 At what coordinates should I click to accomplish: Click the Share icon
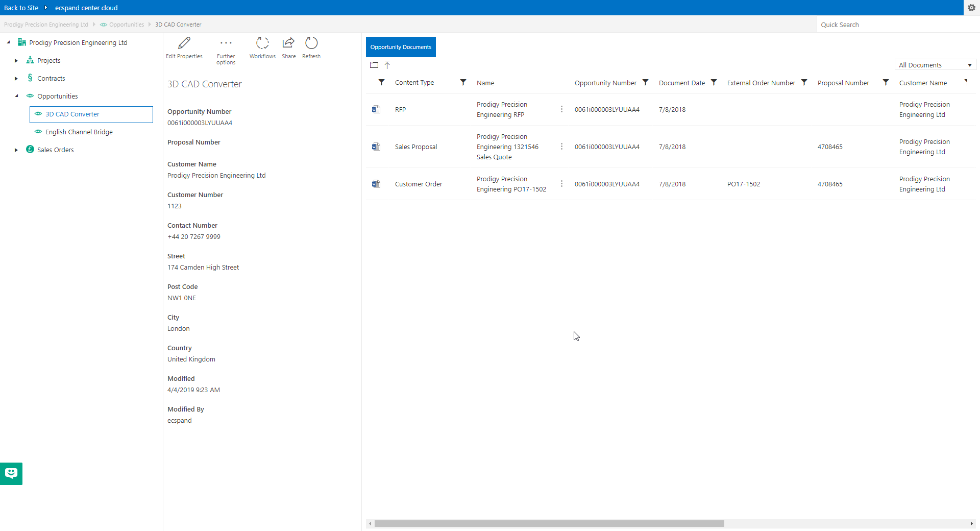288,43
